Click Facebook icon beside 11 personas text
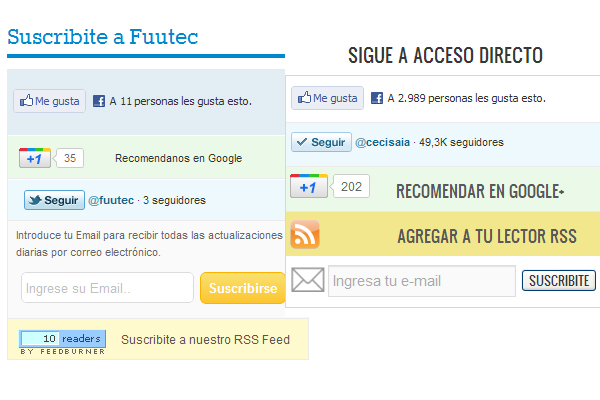 point(99,101)
